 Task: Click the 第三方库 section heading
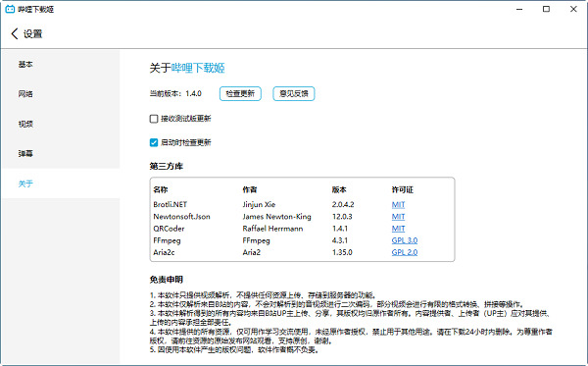pos(167,166)
